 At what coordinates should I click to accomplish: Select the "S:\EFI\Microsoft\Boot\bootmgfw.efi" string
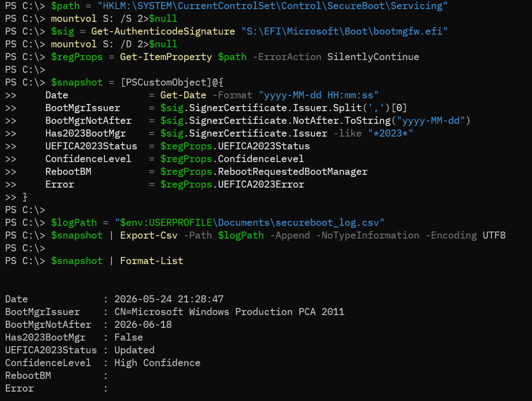(x=344, y=31)
